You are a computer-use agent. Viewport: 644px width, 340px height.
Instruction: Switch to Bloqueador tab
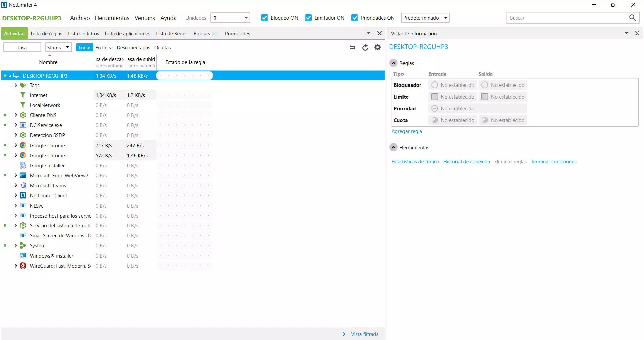point(206,33)
